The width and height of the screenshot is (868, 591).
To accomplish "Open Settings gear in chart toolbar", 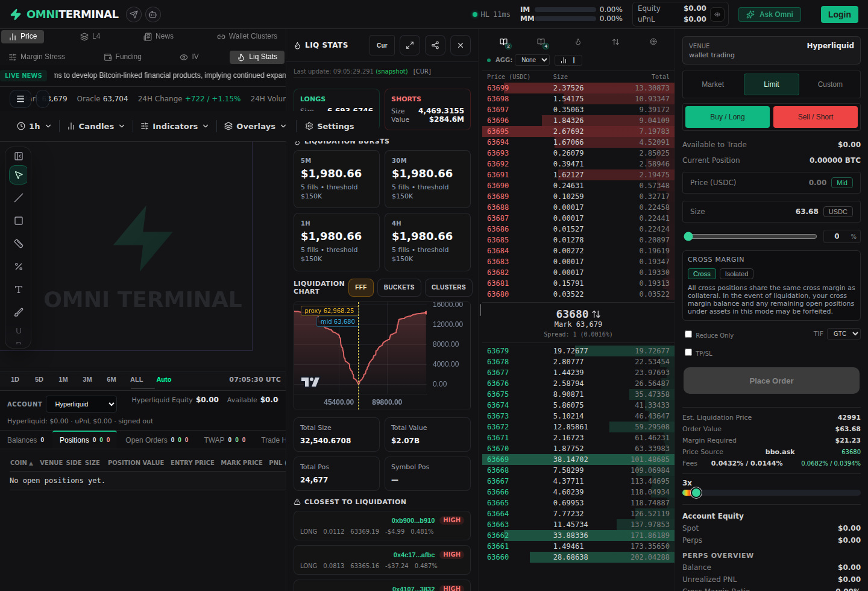I will point(330,127).
